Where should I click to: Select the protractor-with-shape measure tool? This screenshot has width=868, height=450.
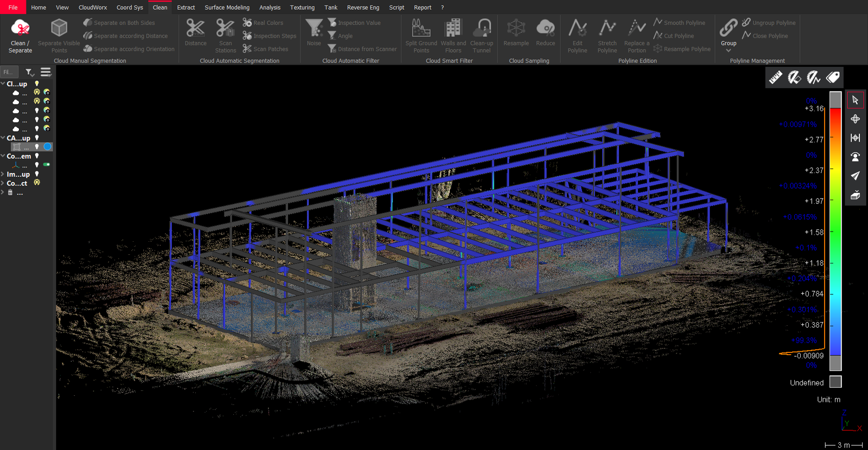795,78
